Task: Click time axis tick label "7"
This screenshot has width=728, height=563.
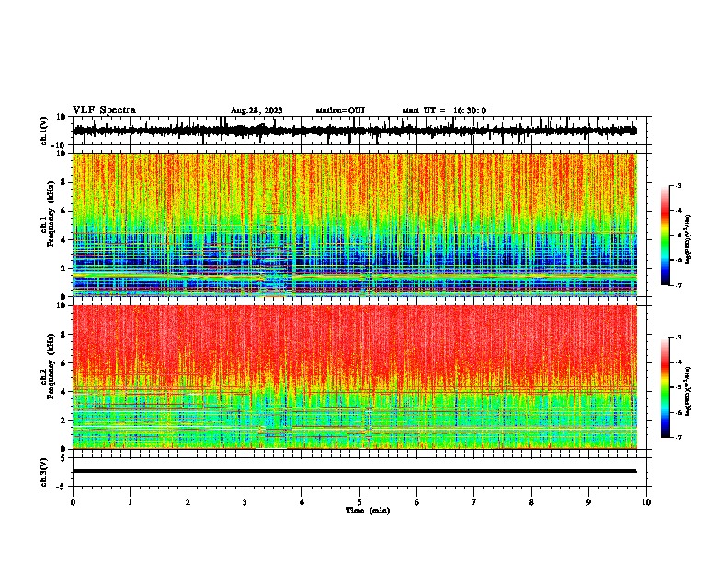Action: tap(474, 502)
